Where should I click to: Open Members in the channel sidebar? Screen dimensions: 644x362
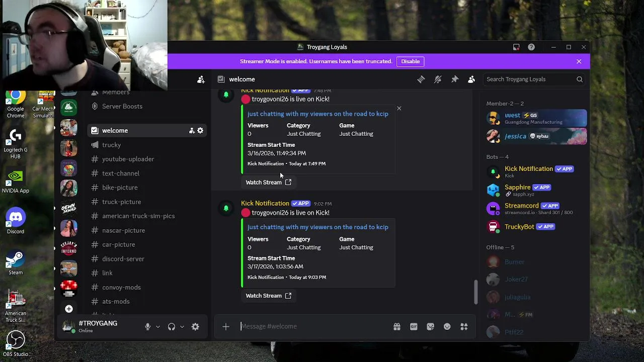[x=146, y=93]
